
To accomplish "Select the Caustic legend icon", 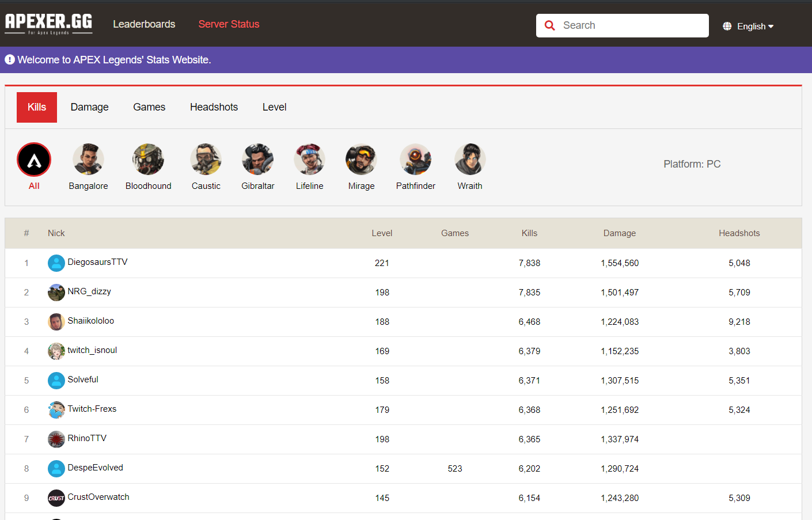I will coord(206,159).
